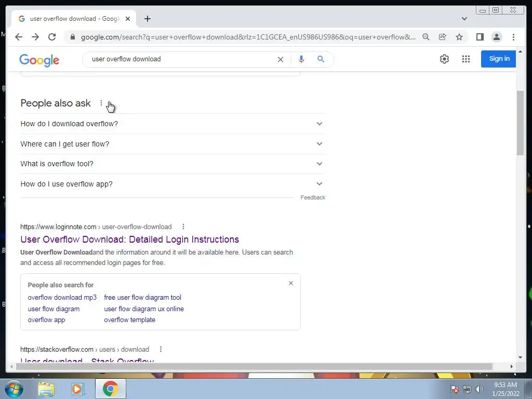The image size is (532, 399).
Task: Expand 'What is overflow tool?' question
Action: tap(172, 164)
